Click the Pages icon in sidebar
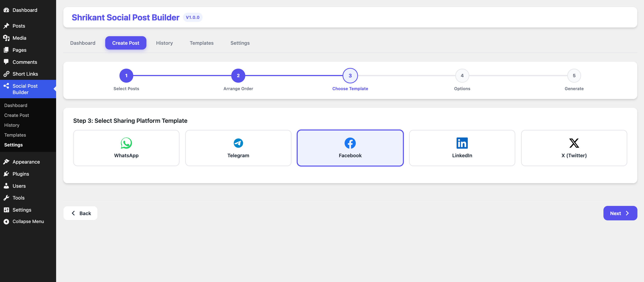644x282 pixels. tap(6, 50)
